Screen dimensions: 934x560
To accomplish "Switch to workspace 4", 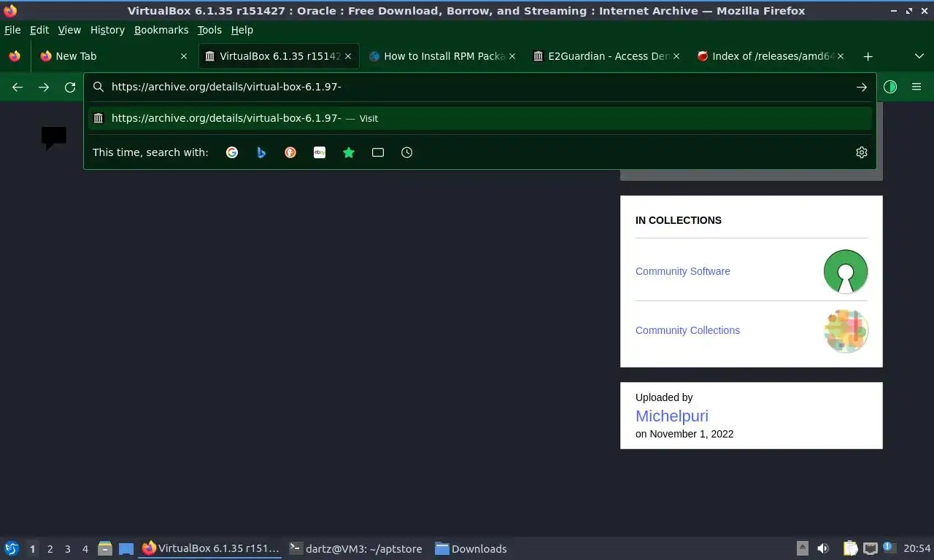I will 85,549.
